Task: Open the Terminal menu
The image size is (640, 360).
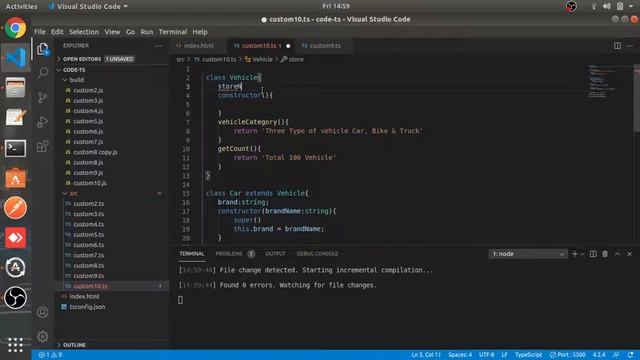Action: tap(173, 32)
